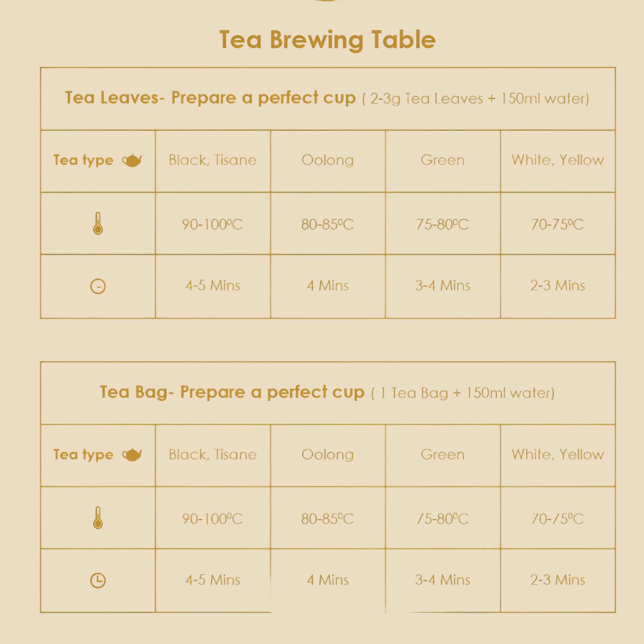This screenshot has height=644, width=644.
Task: Click the clock icon in Tea Bag table
Action: (x=98, y=580)
